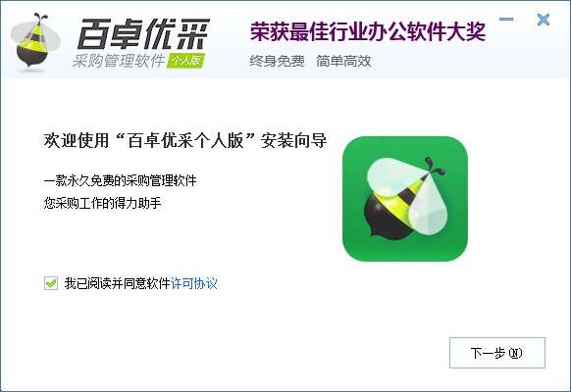The width and height of the screenshot is (571, 392).
Task: Close the installer window
Action: tap(544, 20)
